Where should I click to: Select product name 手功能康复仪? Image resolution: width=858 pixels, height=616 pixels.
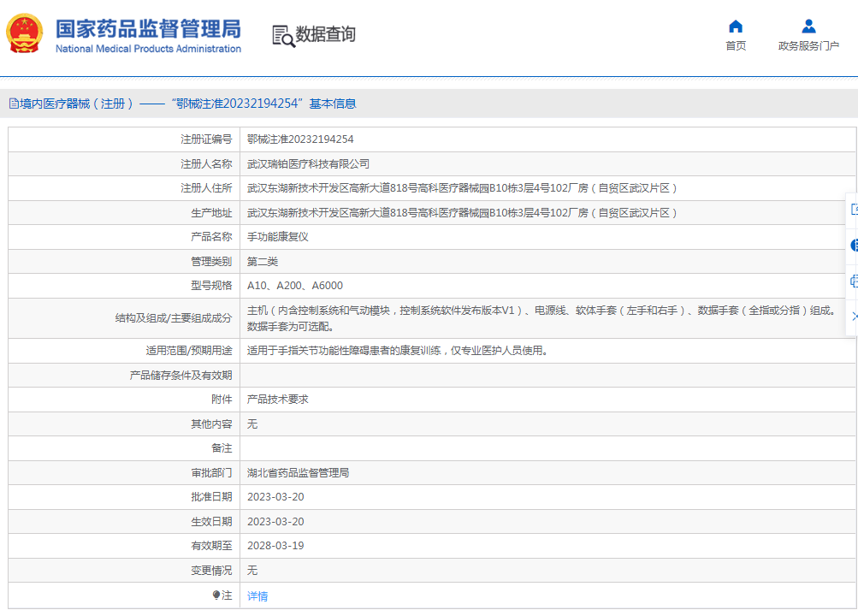(278, 237)
